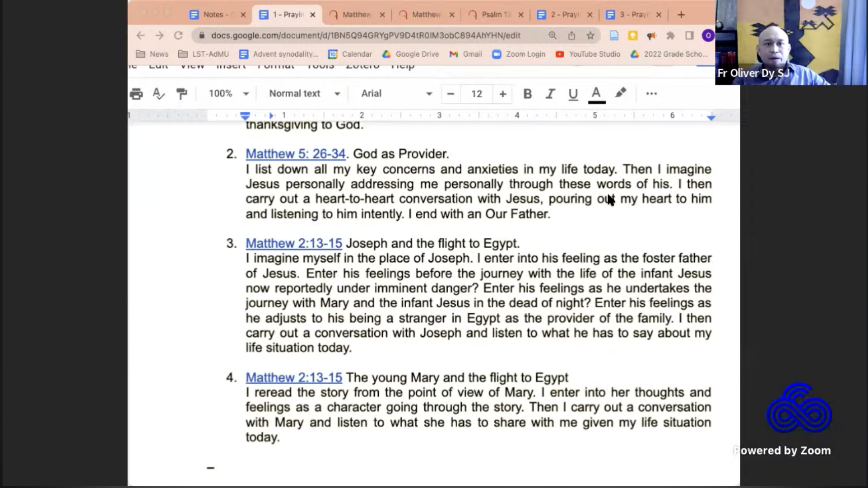
Task: Click the spell check icon
Action: point(159,94)
